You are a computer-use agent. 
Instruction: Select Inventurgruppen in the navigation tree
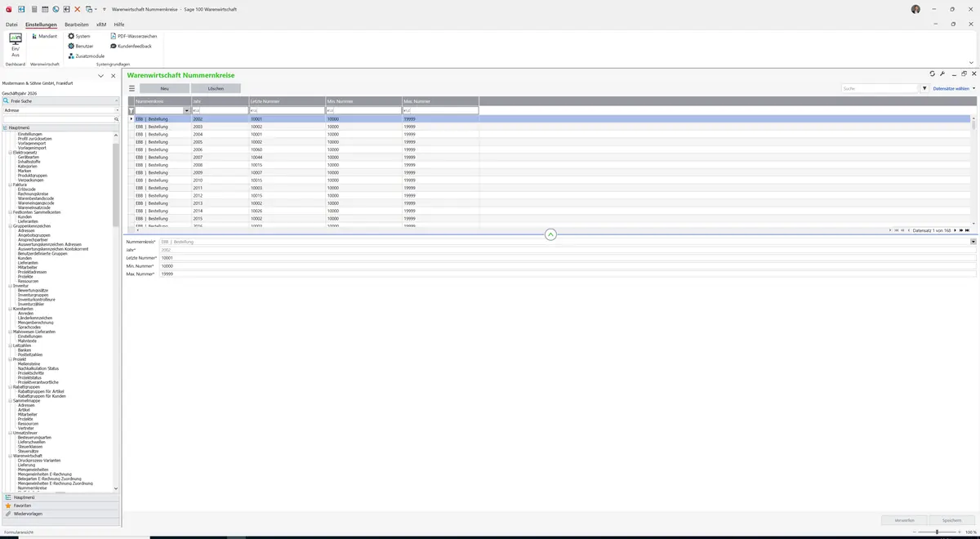point(33,295)
